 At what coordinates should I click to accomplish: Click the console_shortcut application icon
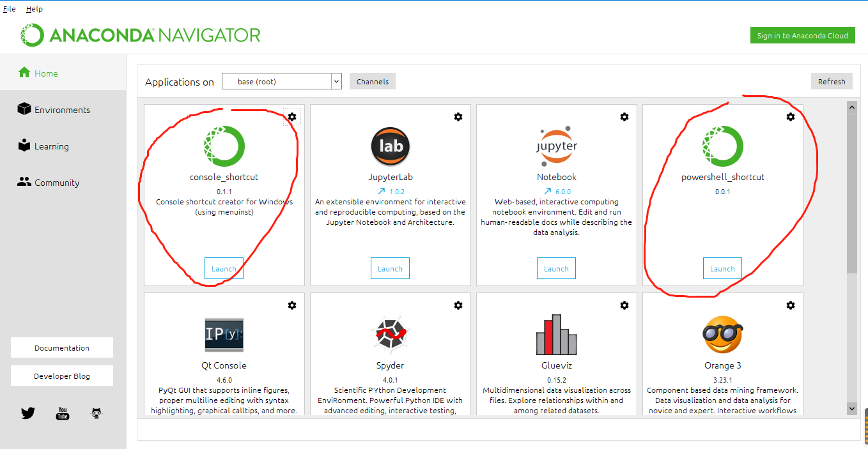(x=224, y=146)
